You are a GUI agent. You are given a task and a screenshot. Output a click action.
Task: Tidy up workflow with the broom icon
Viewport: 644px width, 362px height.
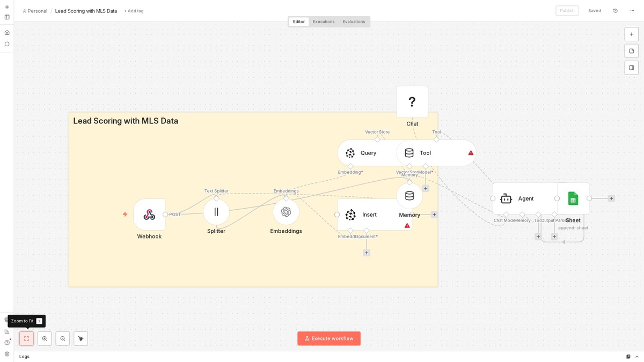[x=80, y=338]
